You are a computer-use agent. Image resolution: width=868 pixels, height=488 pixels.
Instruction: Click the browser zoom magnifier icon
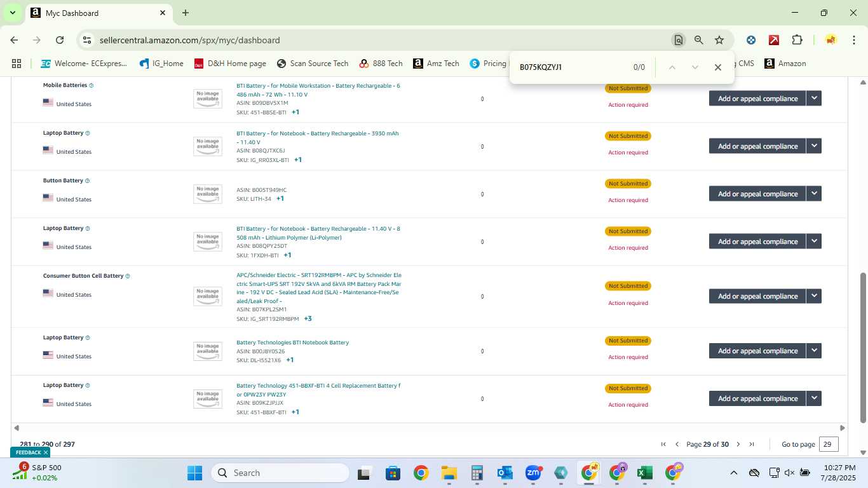(x=699, y=40)
